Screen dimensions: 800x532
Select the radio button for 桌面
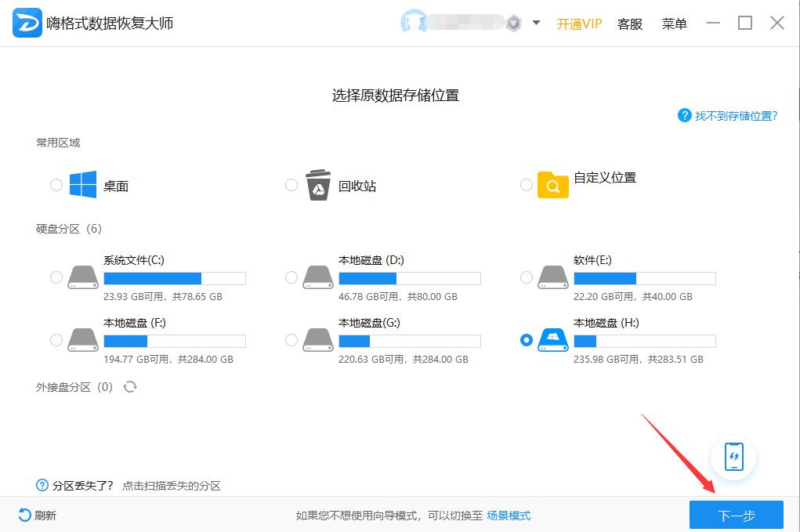56,185
